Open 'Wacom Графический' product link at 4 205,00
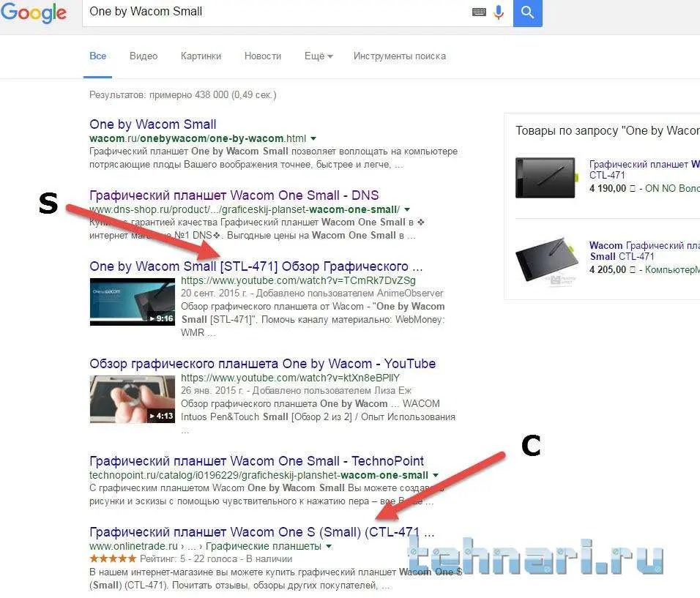The image size is (700, 598). coord(644,251)
